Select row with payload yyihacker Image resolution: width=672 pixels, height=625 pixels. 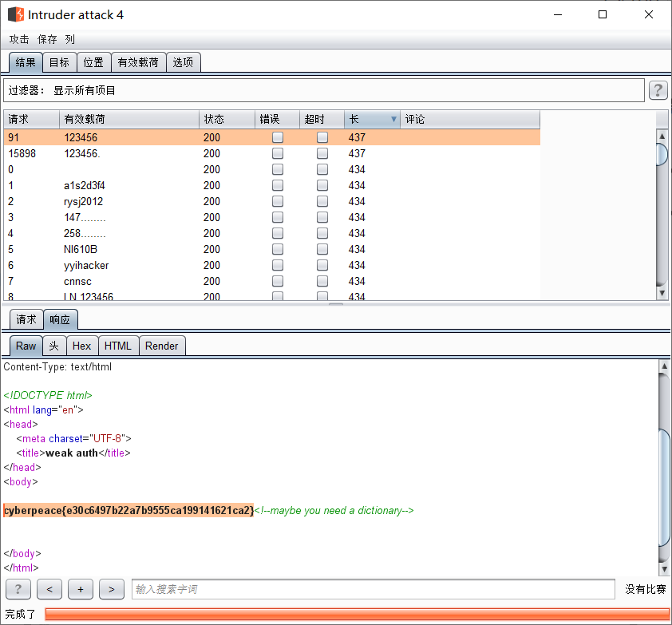point(271,265)
